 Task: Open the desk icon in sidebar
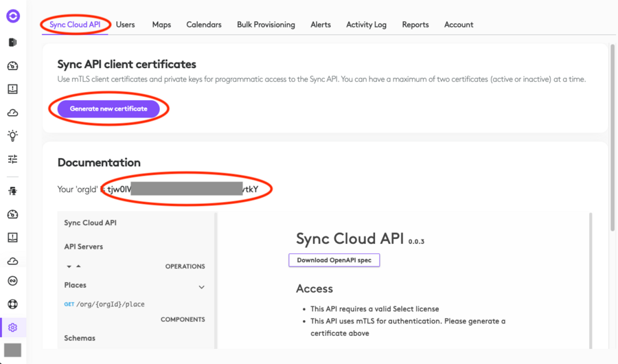pyautogui.click(x=12, y=191)
